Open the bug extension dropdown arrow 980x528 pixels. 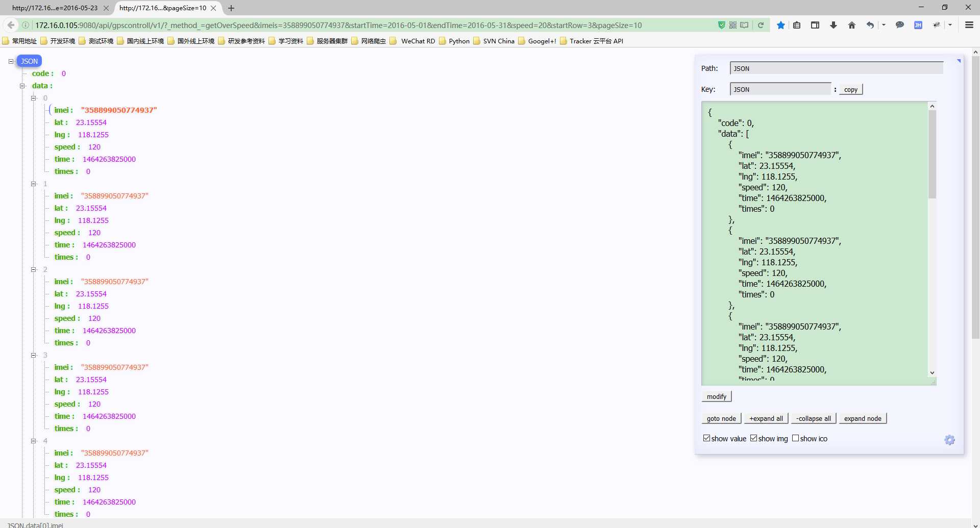(x=950, y=25)
